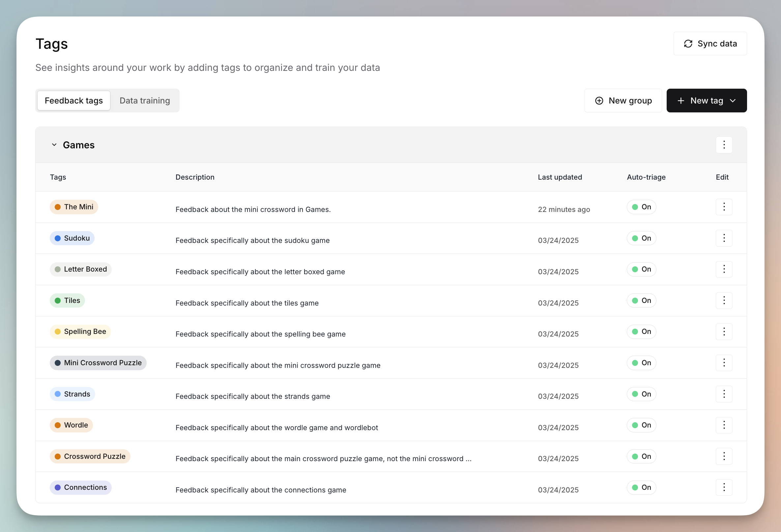Create a New group

(623, 101)
